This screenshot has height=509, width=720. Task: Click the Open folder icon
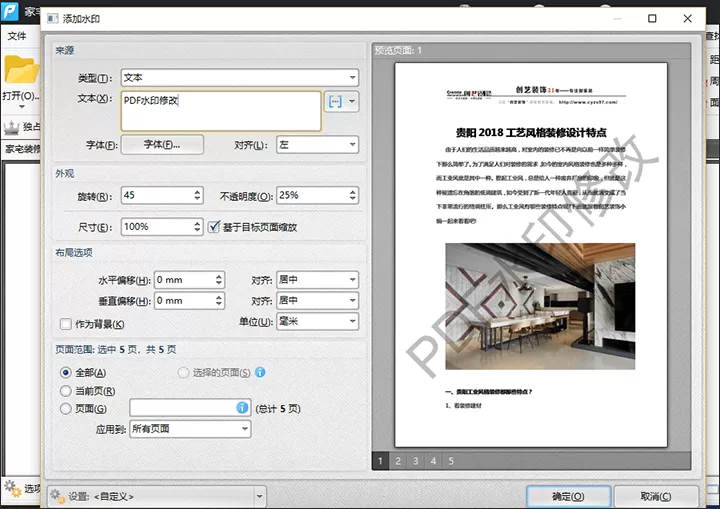tap(20, 70)
